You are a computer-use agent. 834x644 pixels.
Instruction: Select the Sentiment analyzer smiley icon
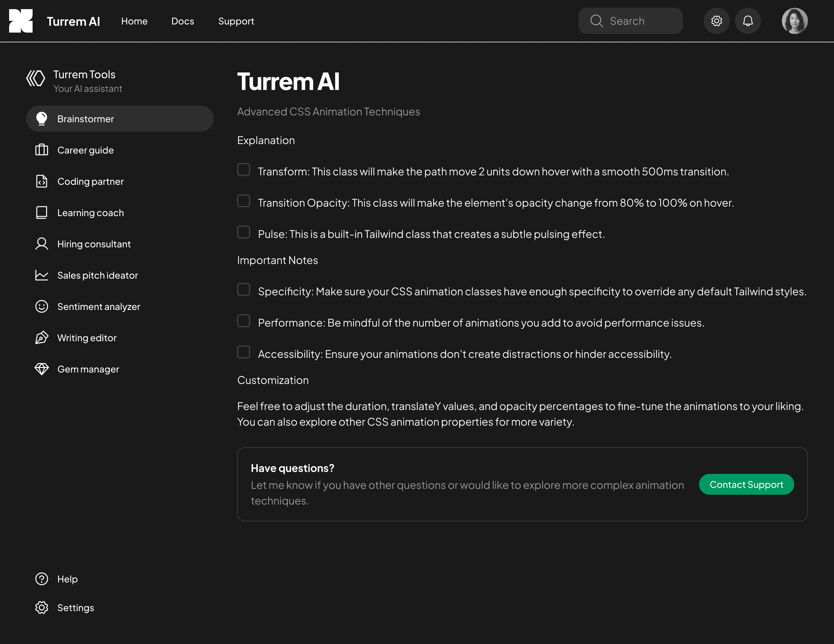pos(41,306)
